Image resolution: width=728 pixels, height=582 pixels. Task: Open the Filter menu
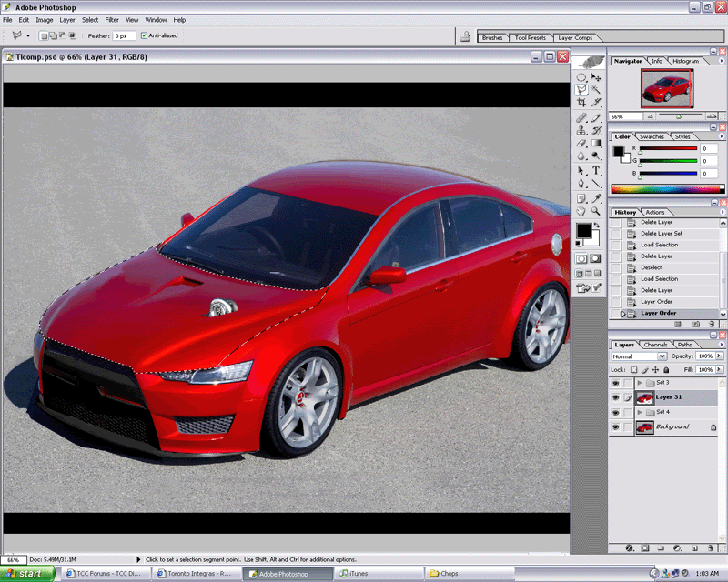pyautogui.click(x=112, y=19)
